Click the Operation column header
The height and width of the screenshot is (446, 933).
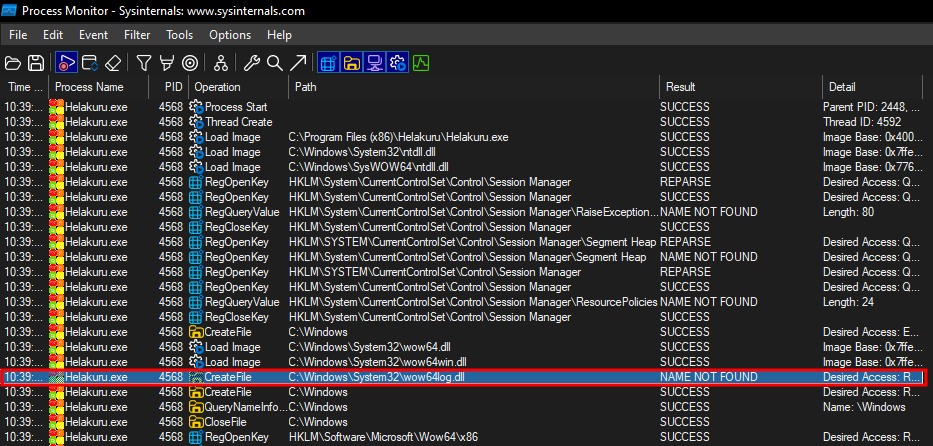click(x=239, y=87)
